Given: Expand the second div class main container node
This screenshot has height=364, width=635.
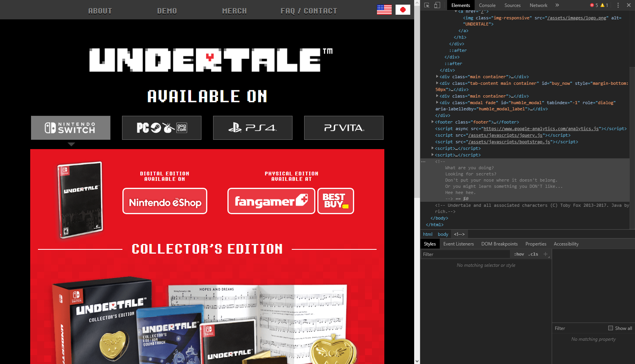Looking at the screenshot, I should (437, 96).
